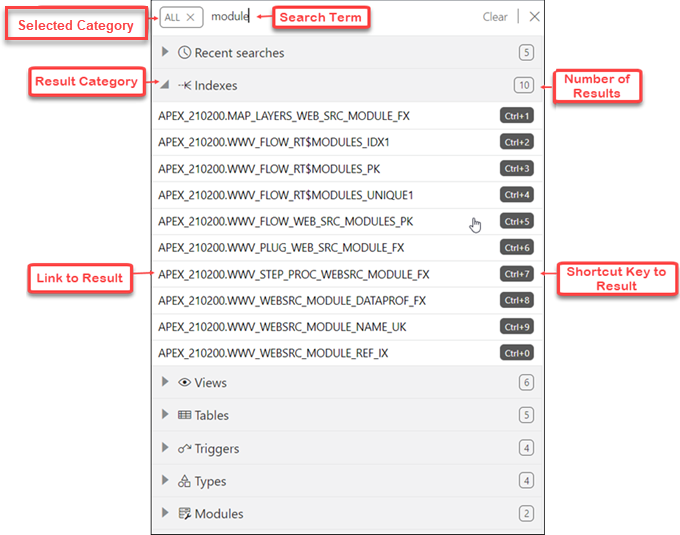Open APEX_210200.WWV_WEBSRC_MODULE_REF_IX result
This screenshot has height=535, width=680.
click(x=273, y=353)
